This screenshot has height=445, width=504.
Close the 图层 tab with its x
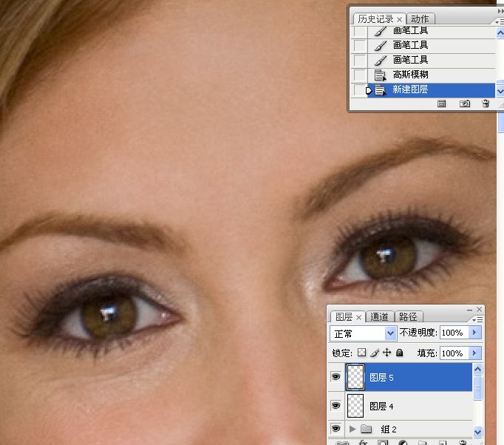pos(359,318)
